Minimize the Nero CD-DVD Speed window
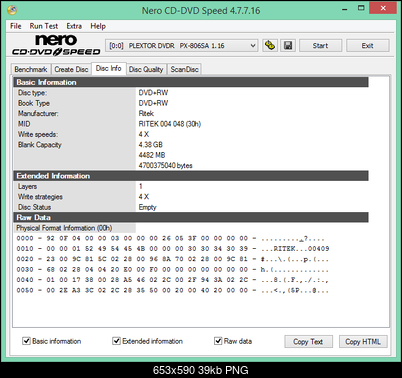Screen dimensions: 402x378 tap(345, 9)
